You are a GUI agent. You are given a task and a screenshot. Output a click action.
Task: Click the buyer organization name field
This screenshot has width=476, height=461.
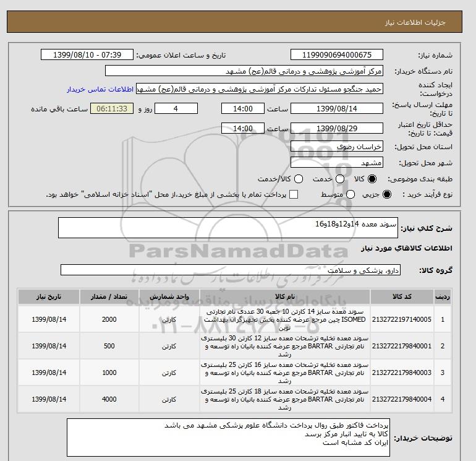point(244,71)
